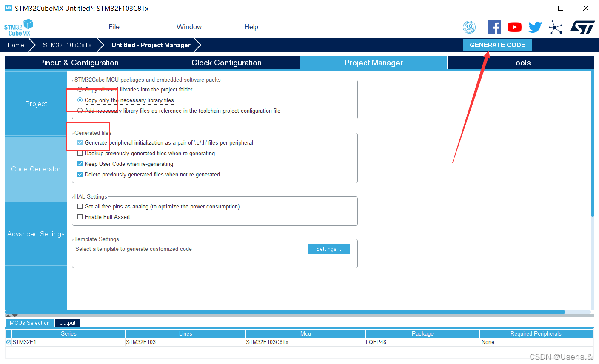599x364 pixels.
Task: Click STM32F103C8Tx breadcrumb
Action: (67, 45)
